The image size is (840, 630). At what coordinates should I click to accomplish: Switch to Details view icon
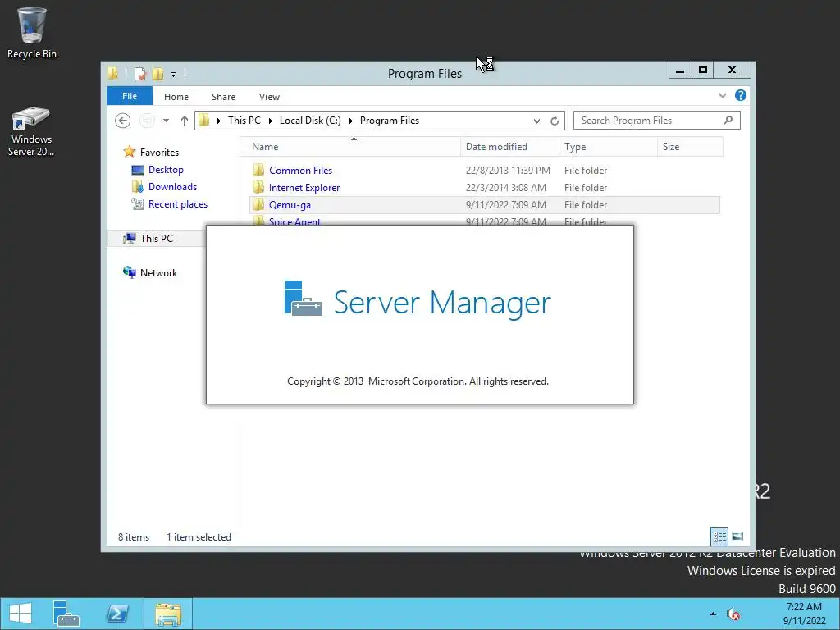719,536
